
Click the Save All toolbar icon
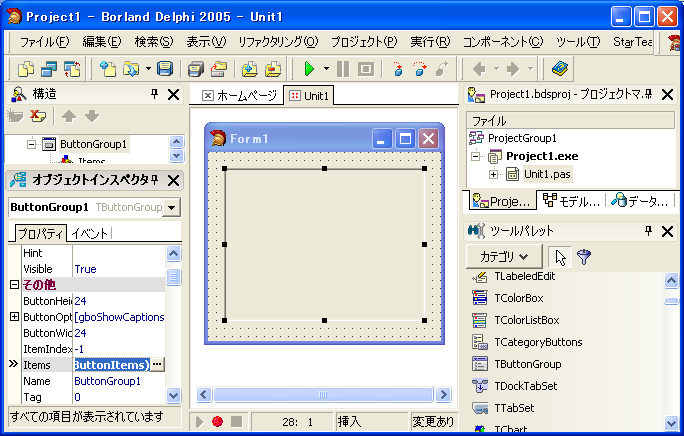click(196, 69)
